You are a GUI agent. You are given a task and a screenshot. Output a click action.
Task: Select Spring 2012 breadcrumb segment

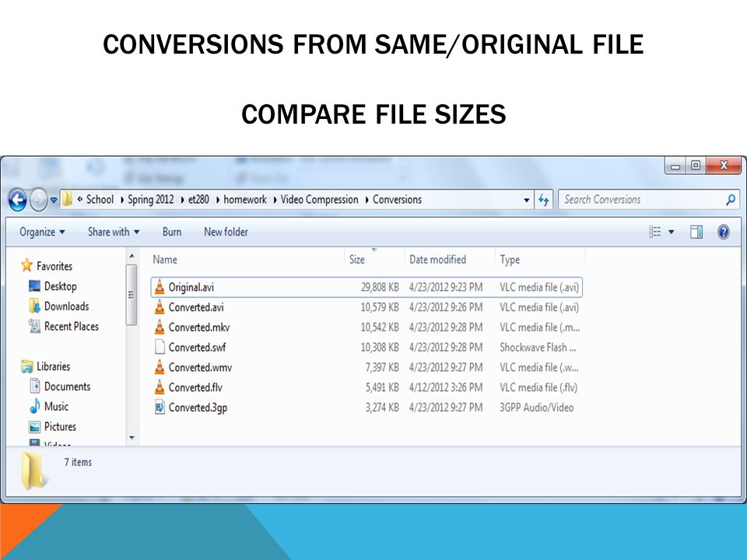(150, 200)
